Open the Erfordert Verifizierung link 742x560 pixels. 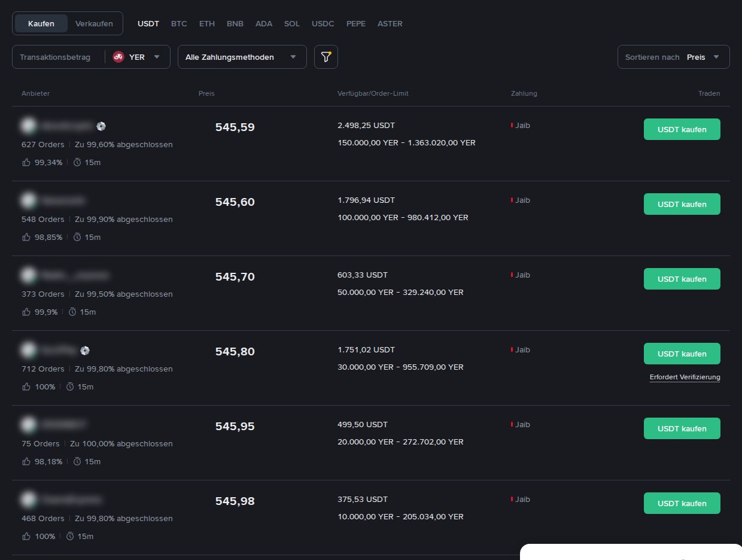[x=685, y=377]
